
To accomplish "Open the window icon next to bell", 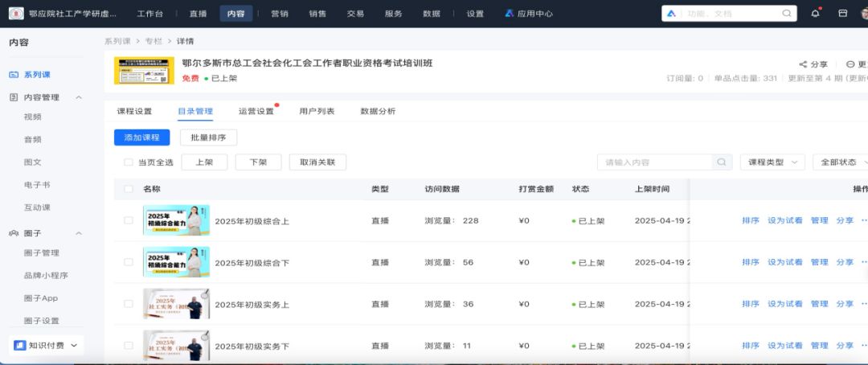I will tap(842, 14).
